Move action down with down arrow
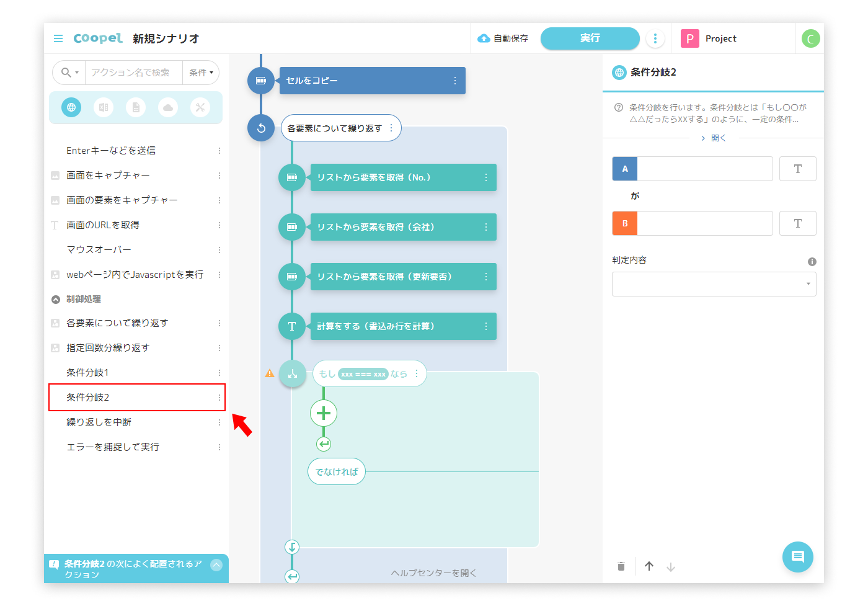868x606 pixels. [671, 567]
